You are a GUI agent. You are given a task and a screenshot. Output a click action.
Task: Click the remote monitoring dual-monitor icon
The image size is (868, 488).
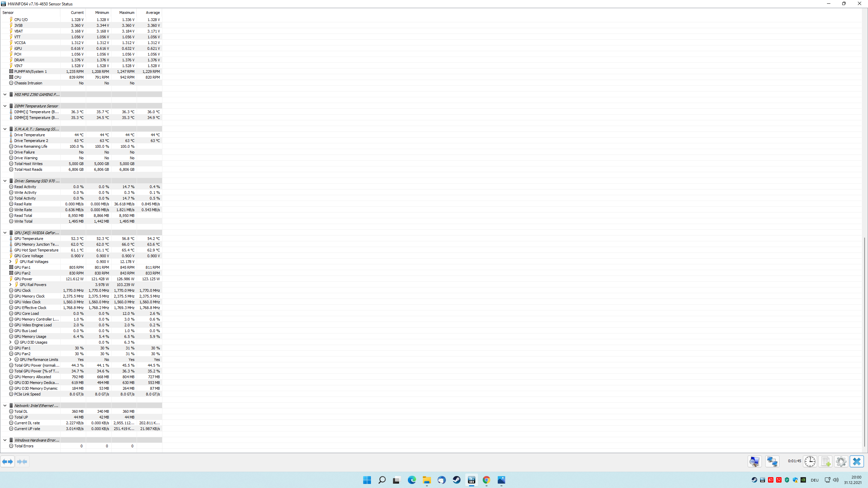click(x=772, y=461)
